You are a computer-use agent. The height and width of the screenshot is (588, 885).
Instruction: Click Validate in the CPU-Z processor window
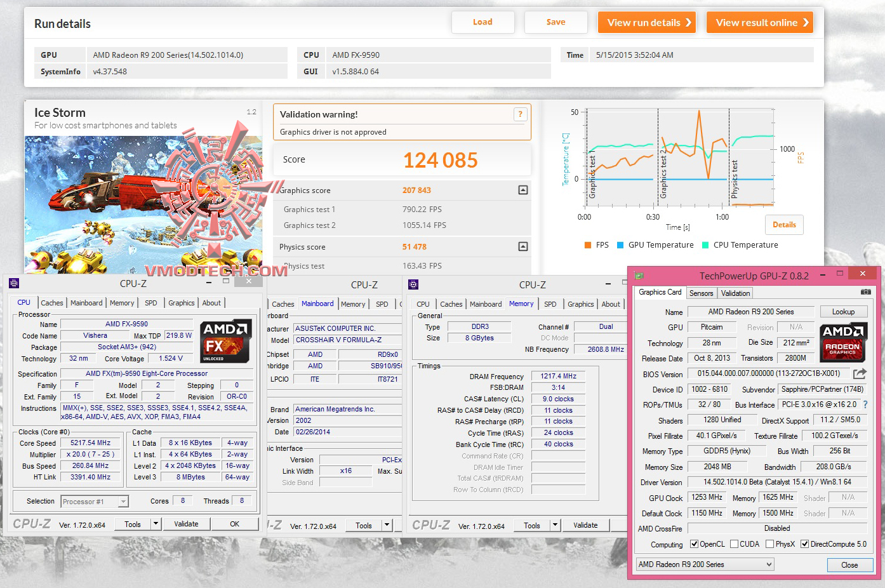186,524
